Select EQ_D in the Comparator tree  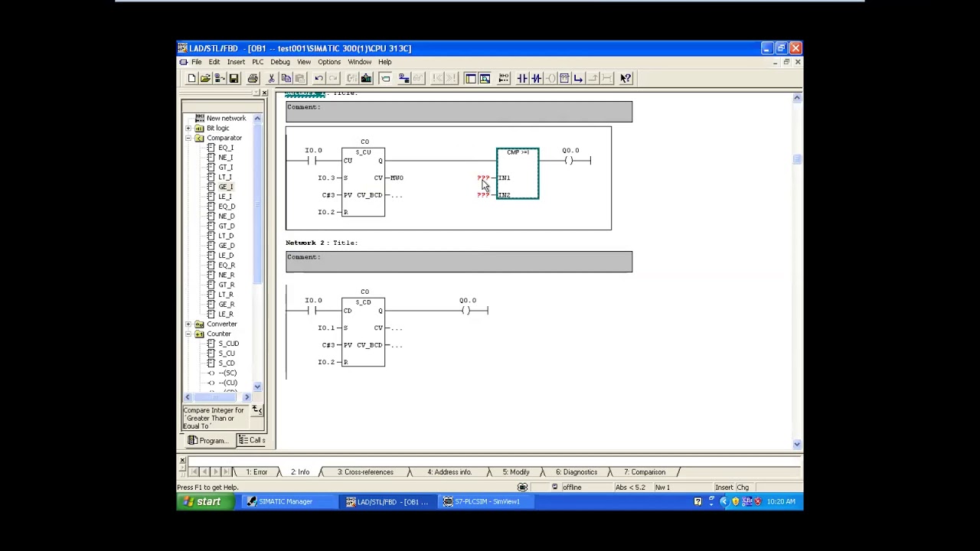(x=227, y=207)
